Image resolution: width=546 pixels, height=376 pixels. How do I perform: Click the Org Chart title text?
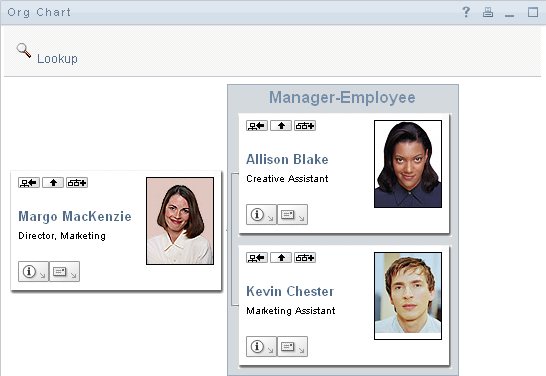[x=39, y=13]
